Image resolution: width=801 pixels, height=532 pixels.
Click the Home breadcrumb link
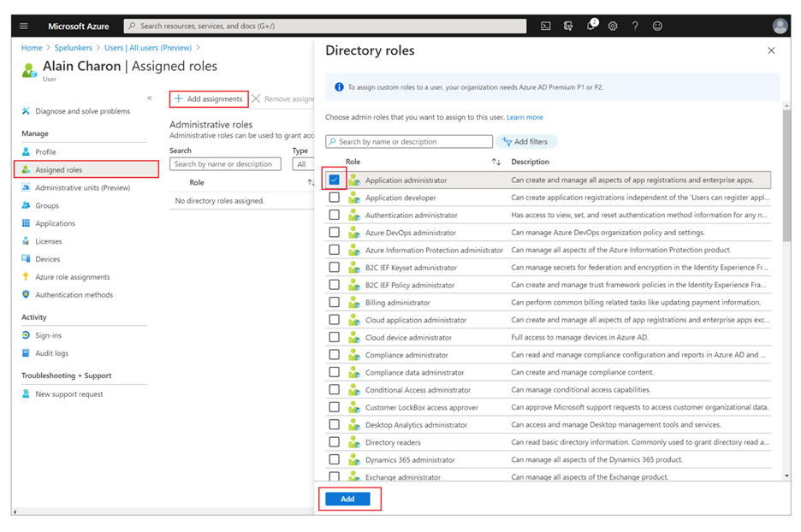click(32, 48)
